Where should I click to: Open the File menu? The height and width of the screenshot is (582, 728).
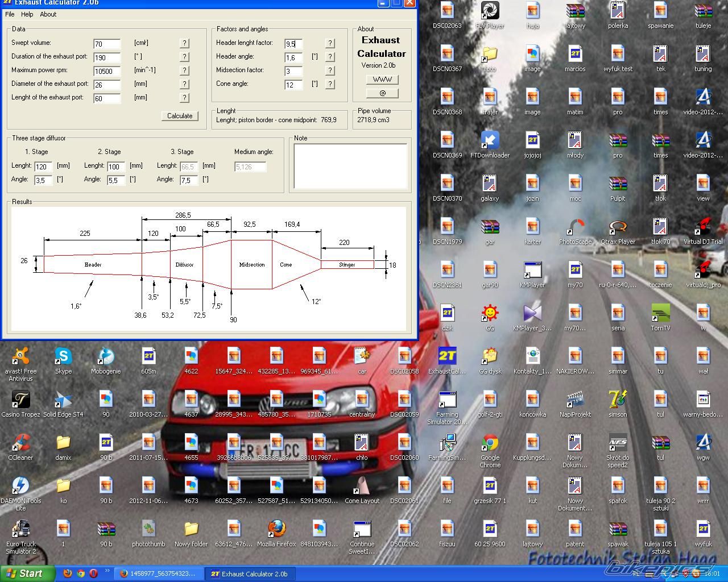(10, 14)
